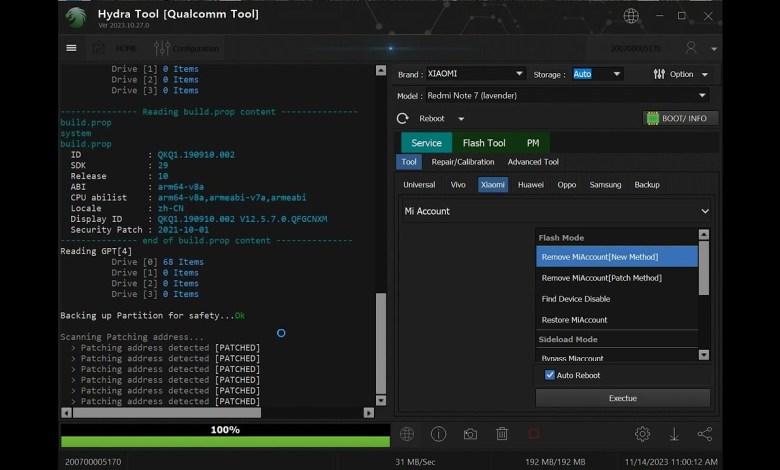Click the BOOT/ INFO button

680,118
